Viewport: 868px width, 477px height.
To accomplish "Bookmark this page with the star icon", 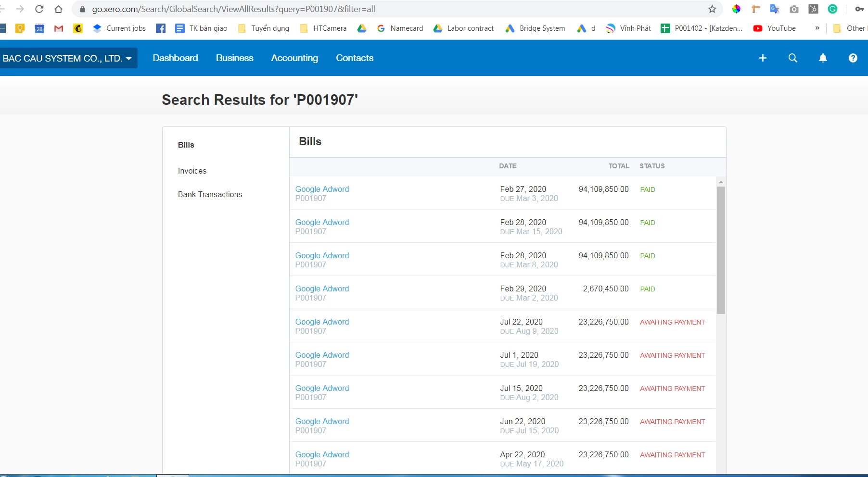I will pyautogui.click(x=712, y=9).
